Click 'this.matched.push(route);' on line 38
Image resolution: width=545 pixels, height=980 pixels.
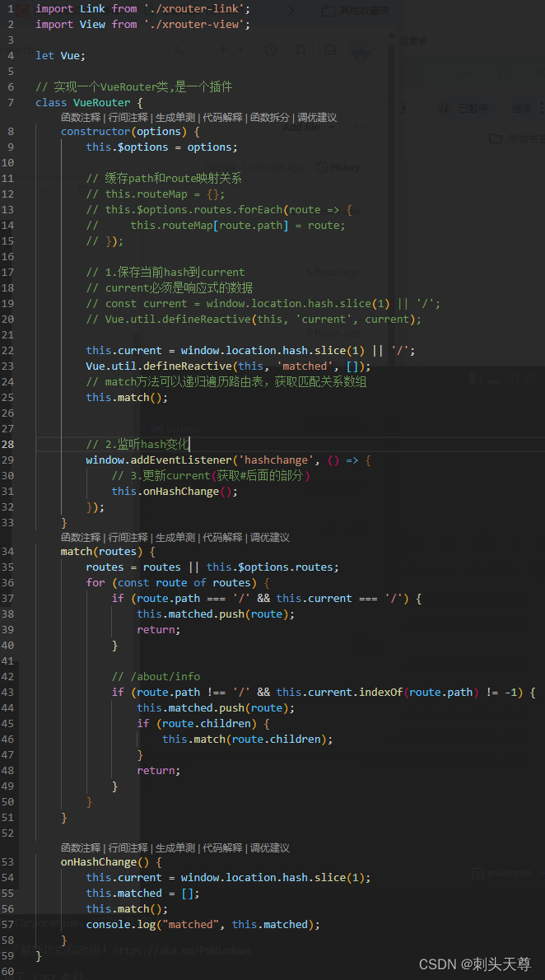216,614
